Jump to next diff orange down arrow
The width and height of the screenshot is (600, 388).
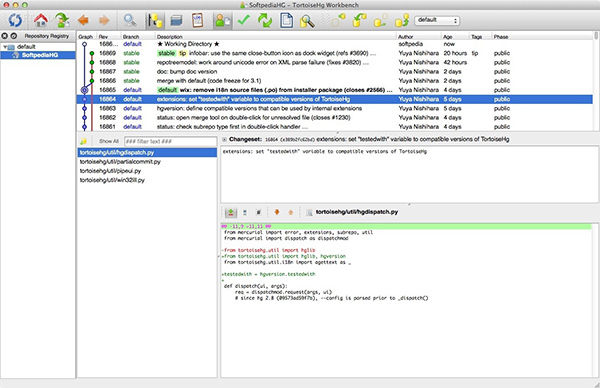coord(277,212)
